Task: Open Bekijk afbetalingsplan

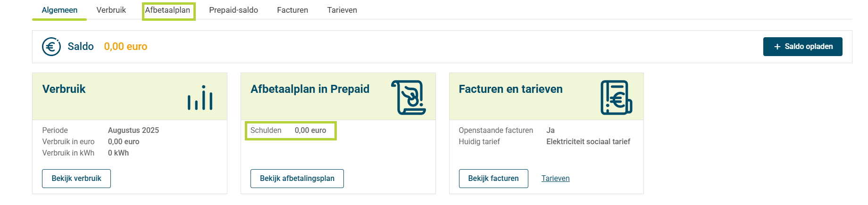Action: click(x=297, y=179)
